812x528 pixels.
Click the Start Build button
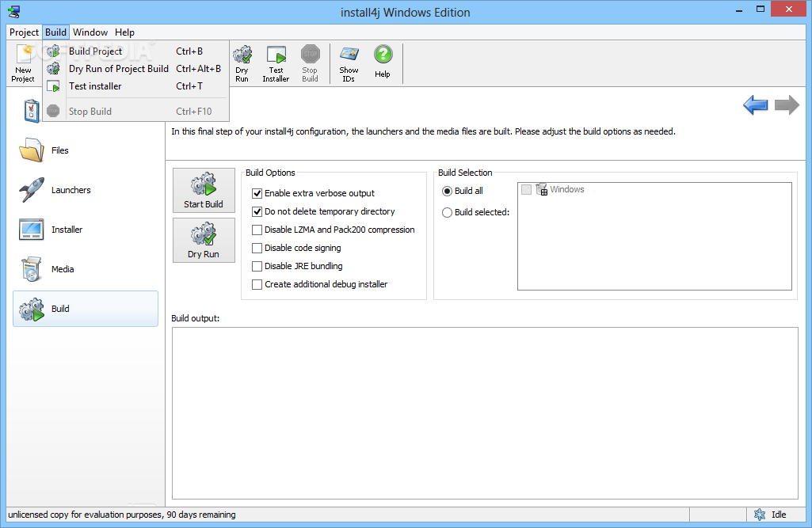[x=204, y=191]
